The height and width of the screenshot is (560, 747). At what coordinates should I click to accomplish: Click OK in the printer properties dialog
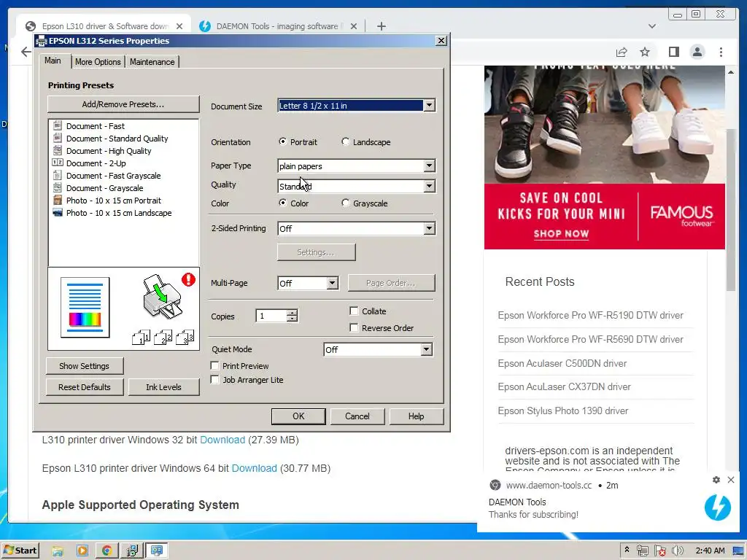click(298, 416)
